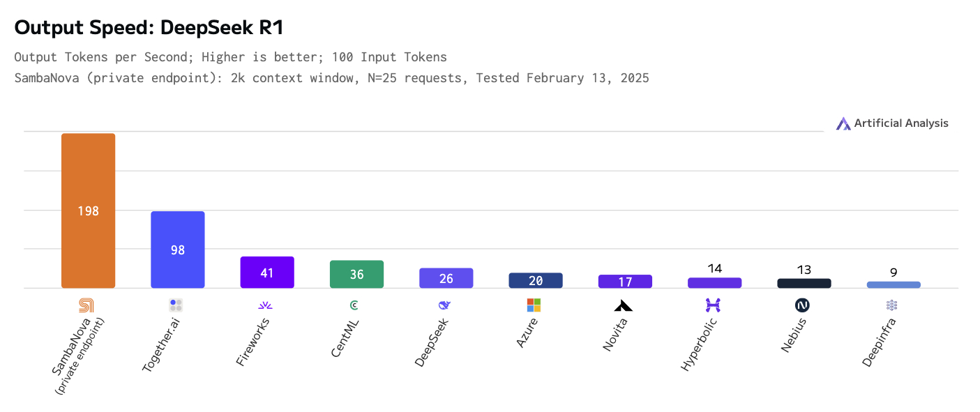
Task: Click the Deepinfra axis label text
Action: tap(879, 343)
